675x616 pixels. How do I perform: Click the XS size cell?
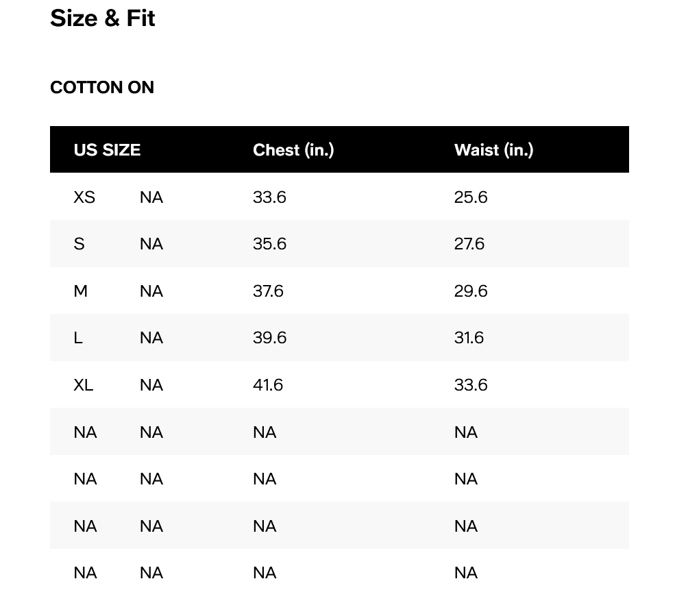tap(84, 197)
